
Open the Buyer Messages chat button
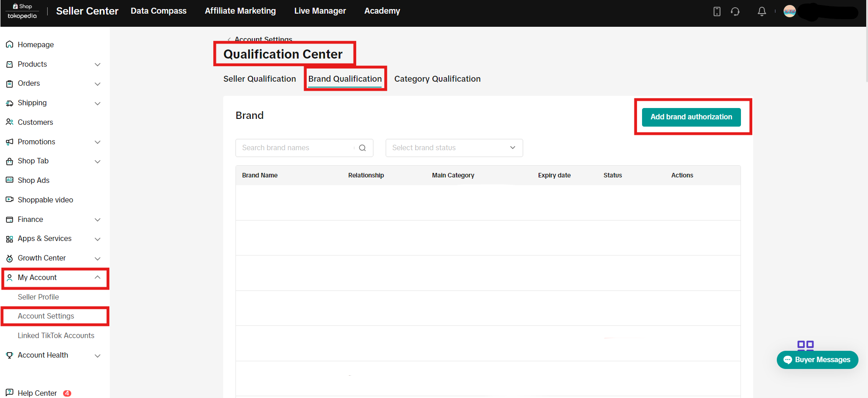pyautogui.click(x=817, y=360)
